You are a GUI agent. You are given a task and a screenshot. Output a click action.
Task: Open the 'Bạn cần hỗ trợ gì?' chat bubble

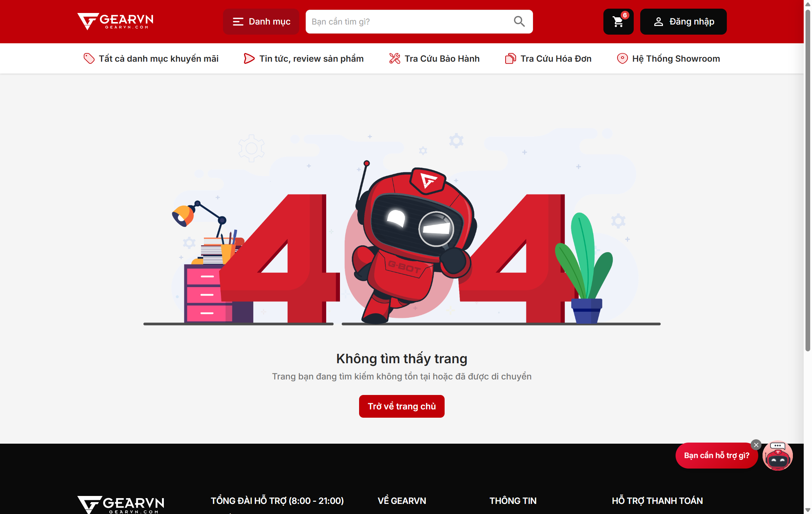click(716, 456)
